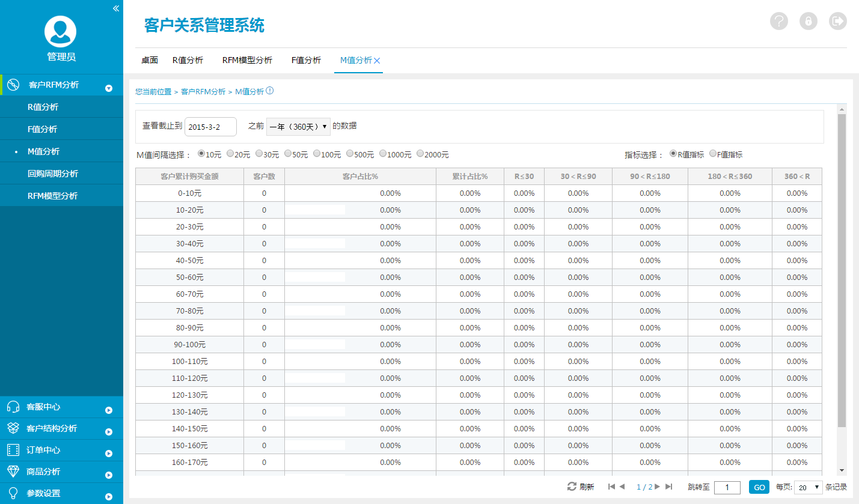
Task: Open the records per page dropdown
Action: pos(808,487)
